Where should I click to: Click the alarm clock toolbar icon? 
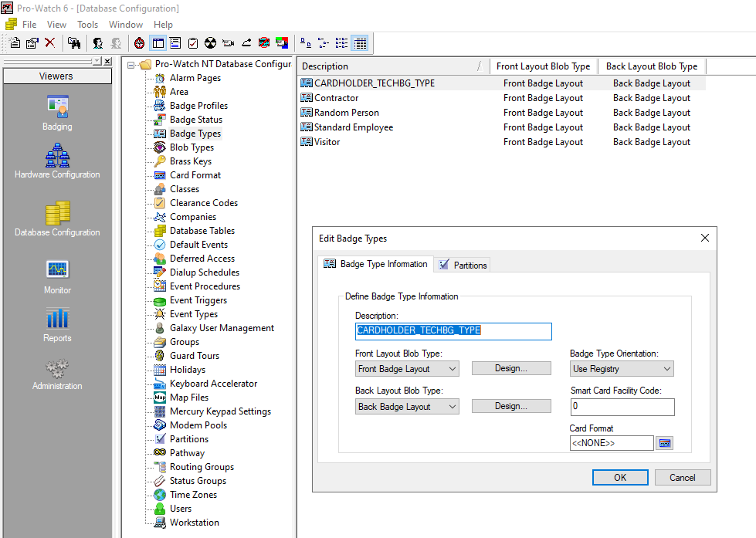pyautogui.click(x=139, y=43)
